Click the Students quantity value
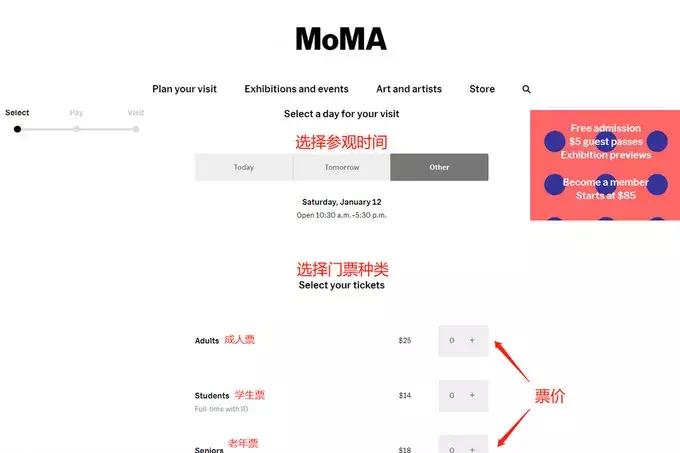The image size is (680, 453). pos(452,396)
